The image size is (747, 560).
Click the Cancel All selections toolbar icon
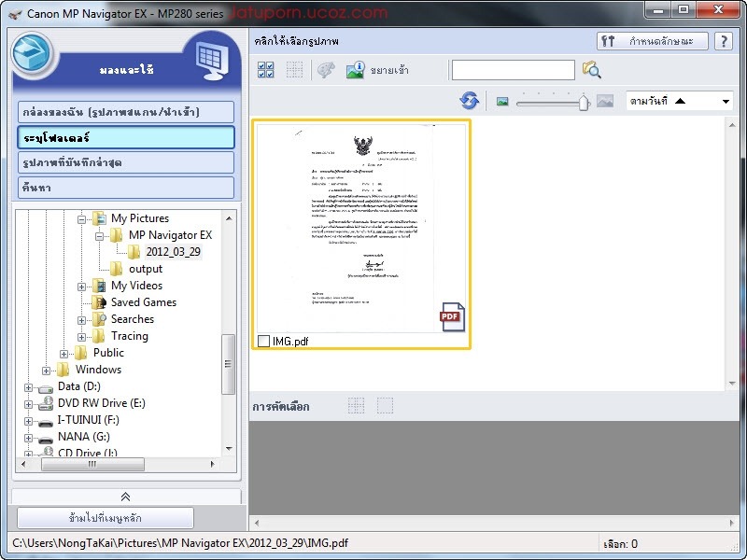click(294, 70)
